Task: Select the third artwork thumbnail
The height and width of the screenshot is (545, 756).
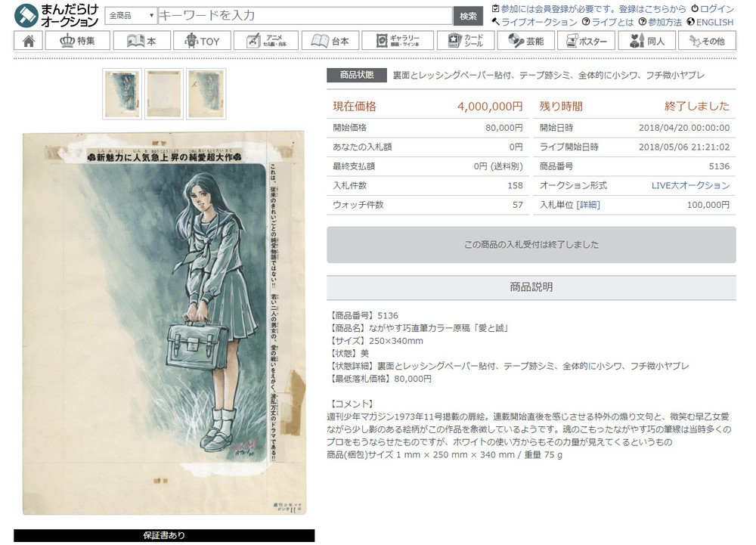Action: [206, 94]
